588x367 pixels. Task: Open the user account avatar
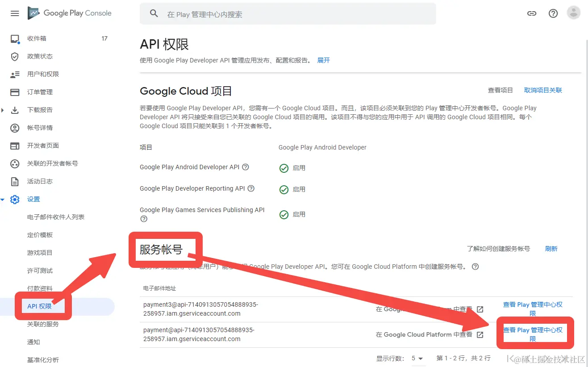click(x=573, y=13)
